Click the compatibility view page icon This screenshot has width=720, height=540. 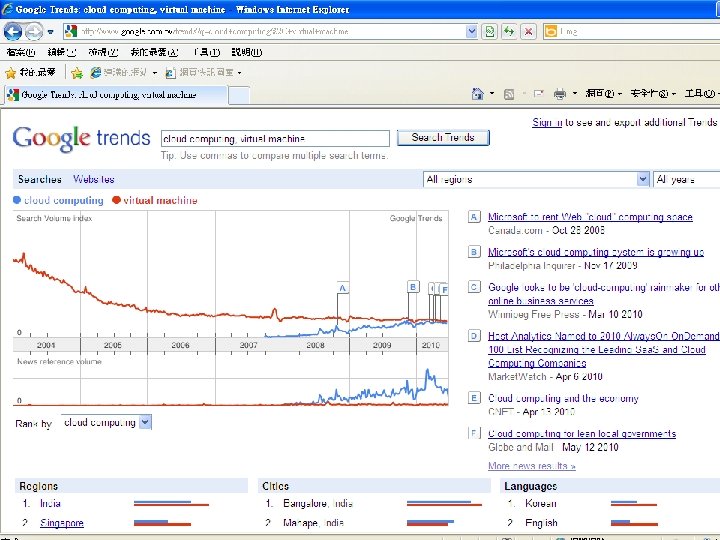(490, 32)
